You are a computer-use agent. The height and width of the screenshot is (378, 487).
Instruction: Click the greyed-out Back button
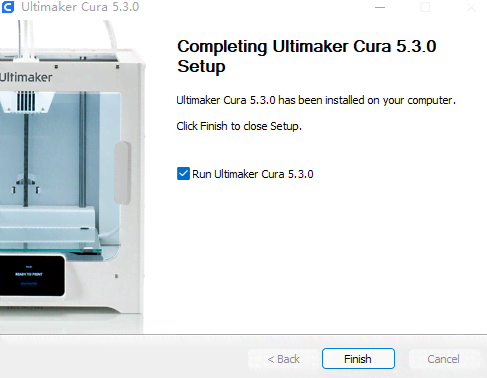point(284,359)
